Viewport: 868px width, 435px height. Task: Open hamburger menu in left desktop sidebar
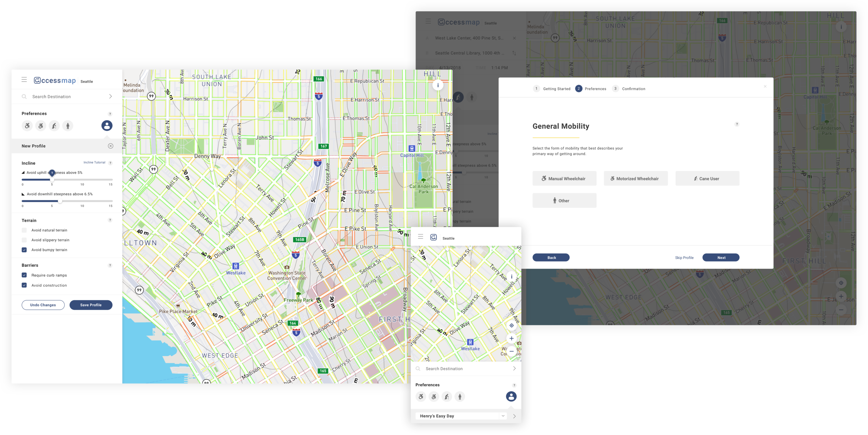(x=24, y=80)
